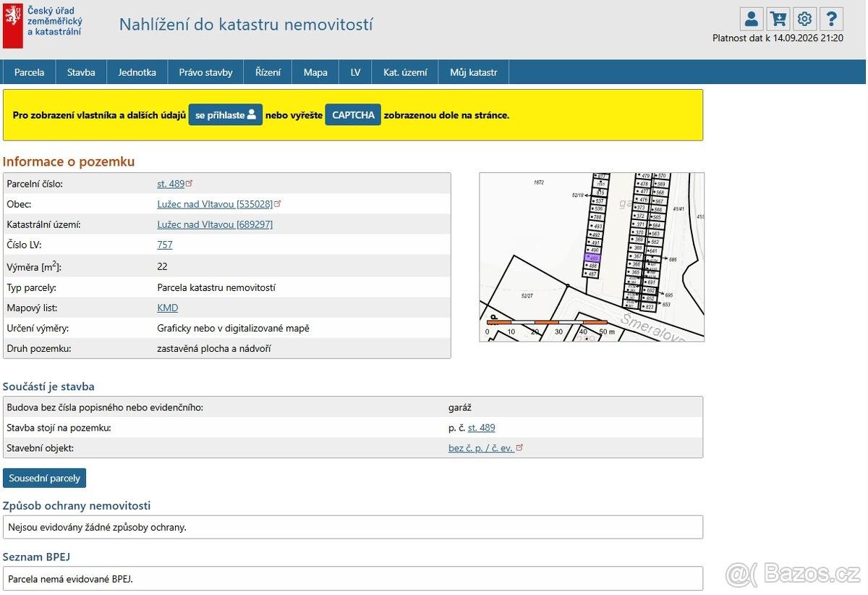Open parcel number link st. 489 under Parcelní číslo
The image size is (868, 595).
[171, 184]
